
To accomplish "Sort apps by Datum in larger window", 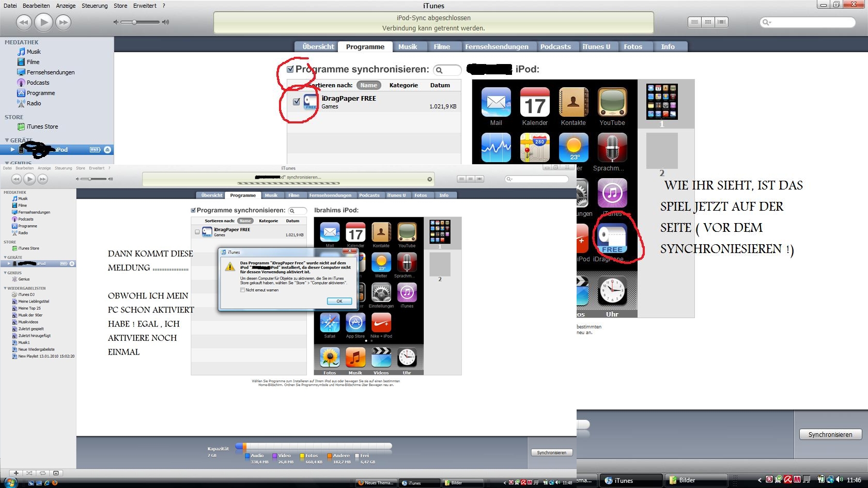I will tap(440, 85).
